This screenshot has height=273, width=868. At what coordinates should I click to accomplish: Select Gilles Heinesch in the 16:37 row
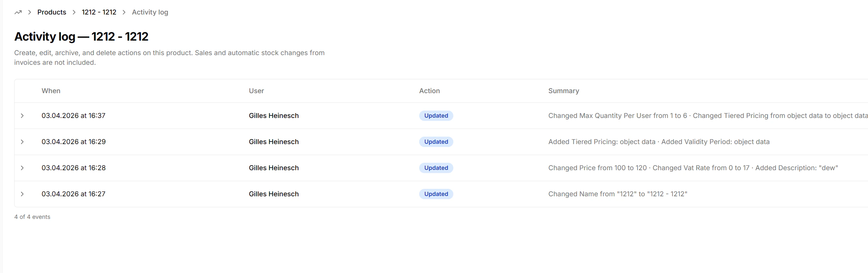pos(274,116)
